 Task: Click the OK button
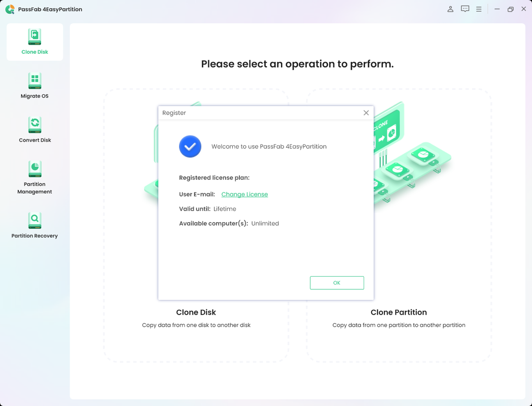[337, 283]
